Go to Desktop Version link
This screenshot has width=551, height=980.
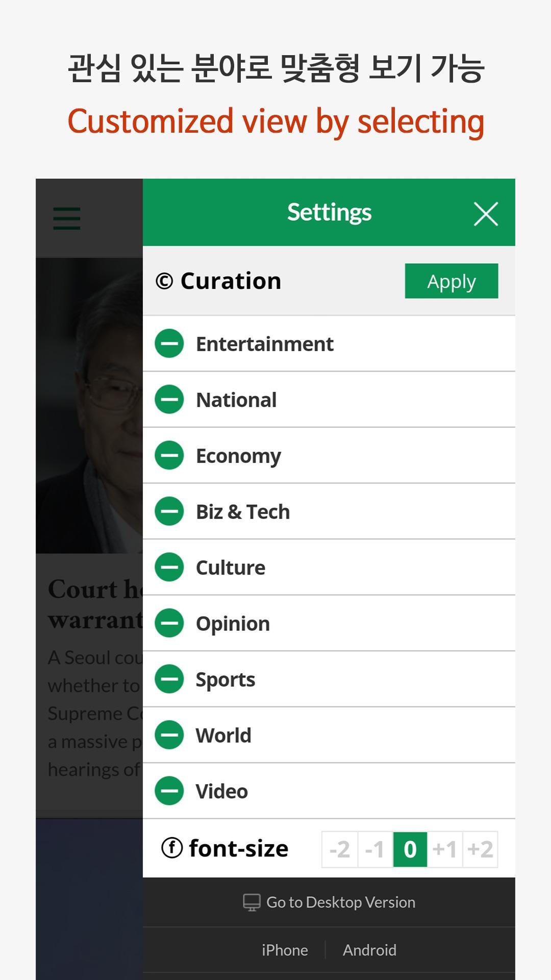329,902
